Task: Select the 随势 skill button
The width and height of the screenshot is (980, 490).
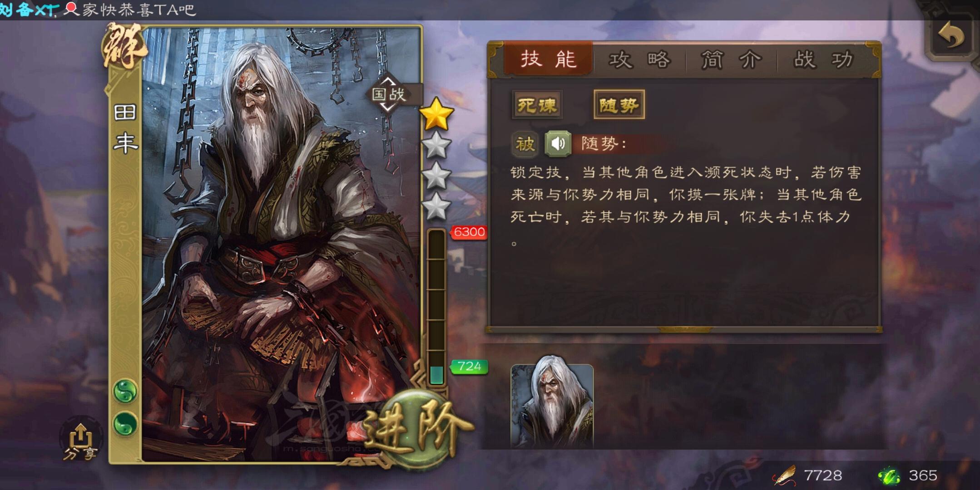Action: (619, 105)
